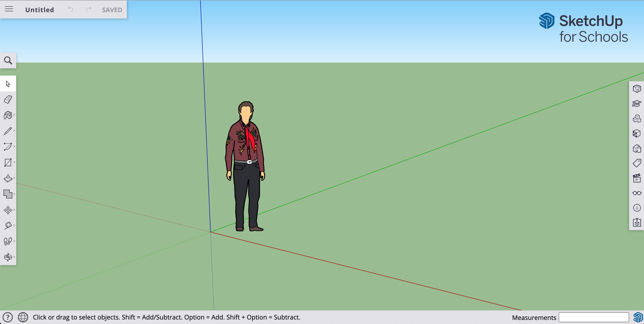
Task: Expand the Paint tool flyout arrow
Action: click(14, 115)
